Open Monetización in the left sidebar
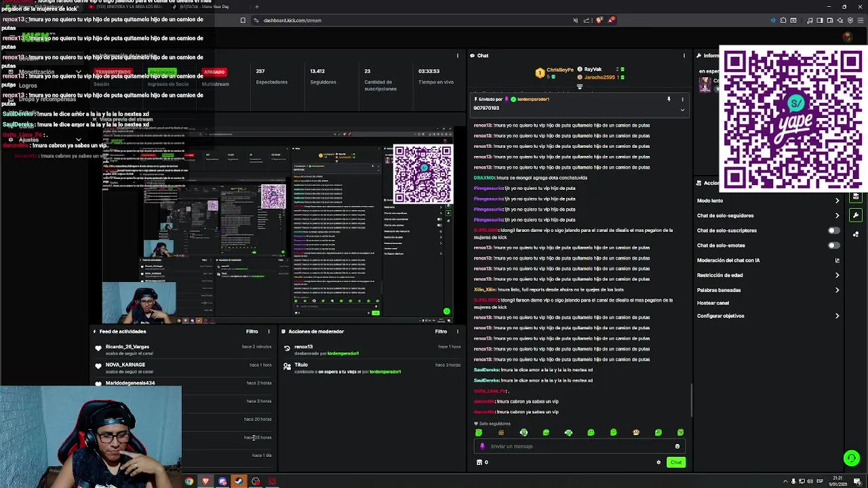Screen dimensions: 868x488 pyautogui.click(x=45, y=72)
